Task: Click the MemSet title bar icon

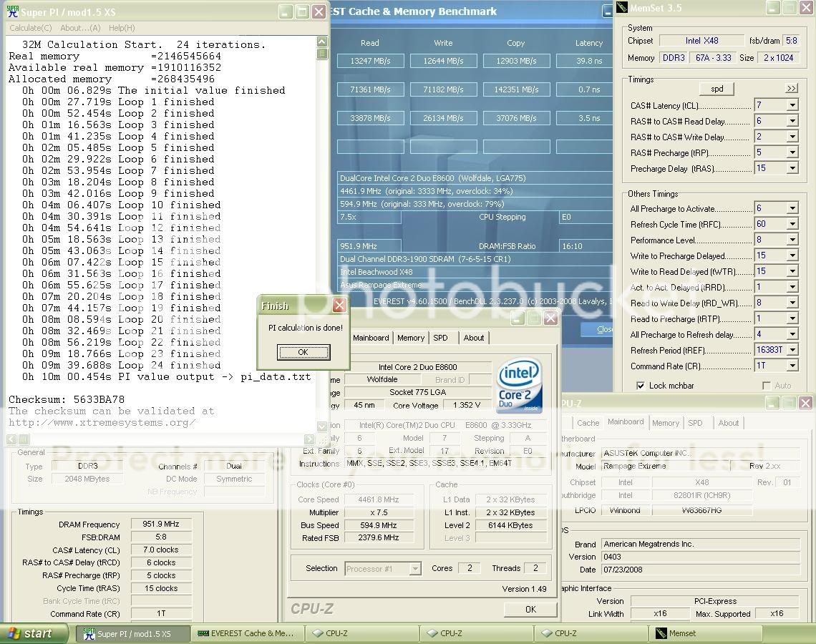Action: tap(622, 7)
